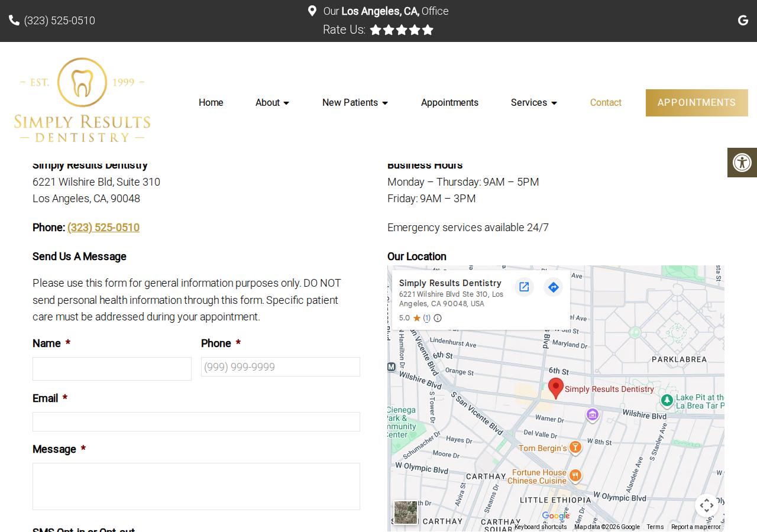The height and width of the screenshot is (532, 757).
Task: Click the PARKLABREA map label
Action: pyautogui.click(x=679, y=359)
